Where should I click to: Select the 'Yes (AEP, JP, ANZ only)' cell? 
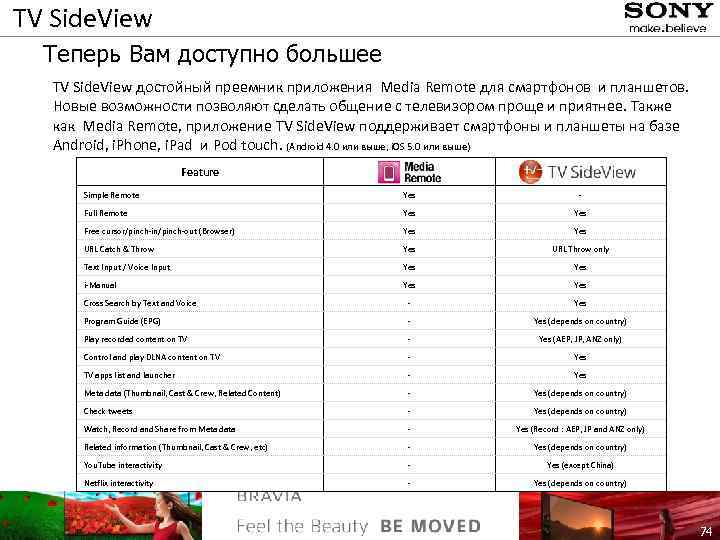point(580,339)
